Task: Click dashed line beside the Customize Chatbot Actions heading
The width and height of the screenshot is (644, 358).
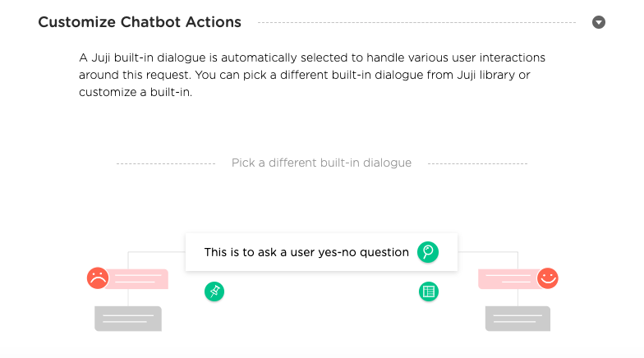Action: [x=416, y=23]
